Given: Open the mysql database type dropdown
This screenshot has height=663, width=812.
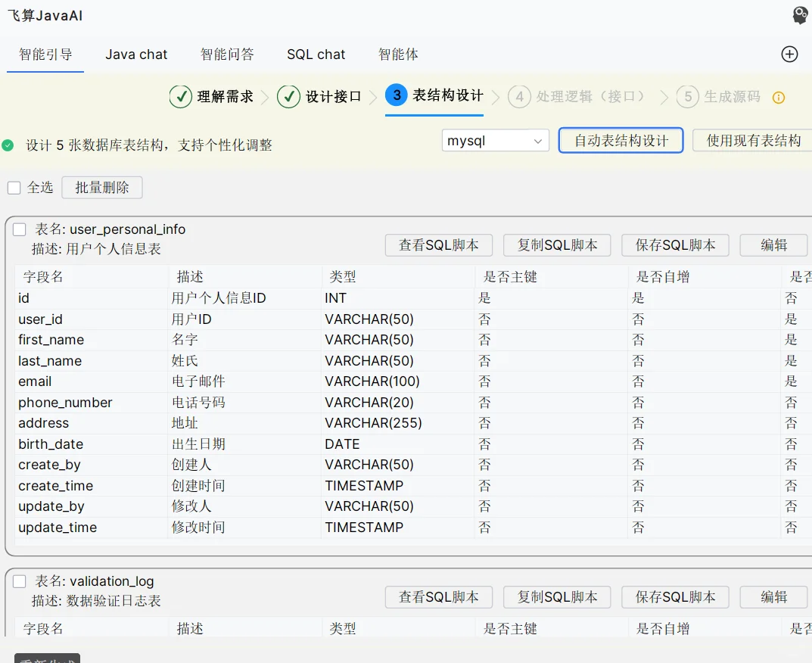Looking at the screenshot, I should [495, 140].
